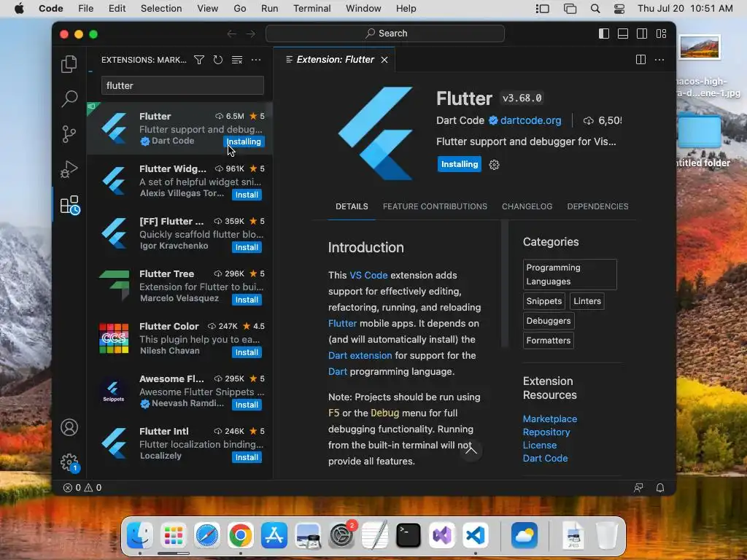The image size is (747, 560).
Task: Open the License resource link
Action: point(540,446)
